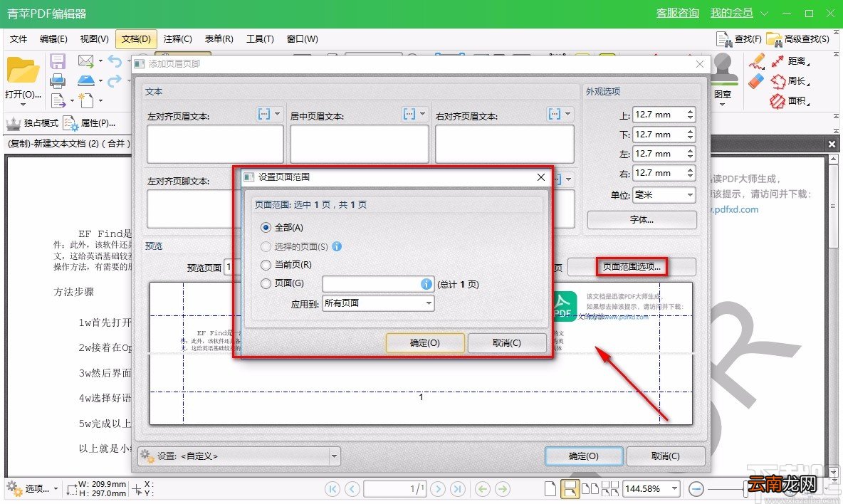The height and width of the screenshot is (504, 843).
Task: Open the View (视图) menu
Action: 94,38
